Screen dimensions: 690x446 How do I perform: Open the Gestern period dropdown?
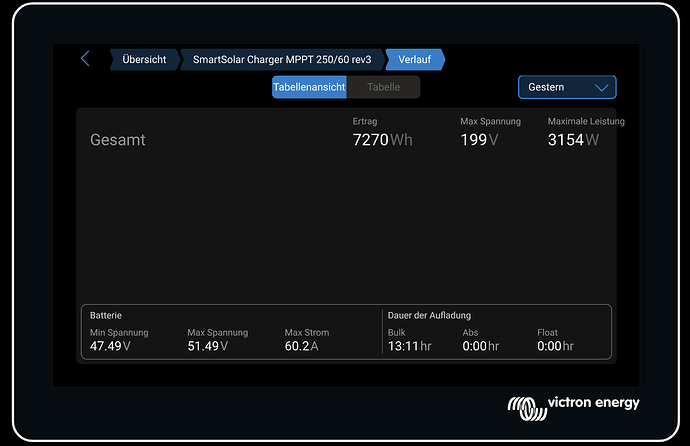[x=567, y=87]
